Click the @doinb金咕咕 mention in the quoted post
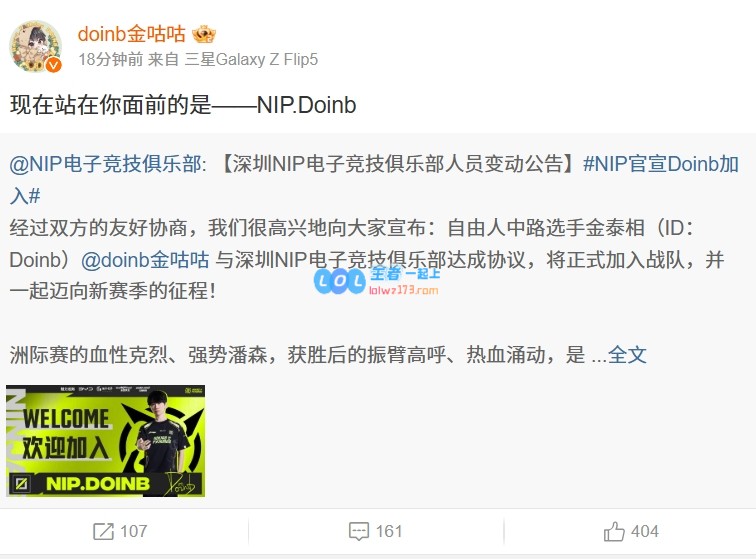This screenshot has width=756, height=559. coord(145,259)
